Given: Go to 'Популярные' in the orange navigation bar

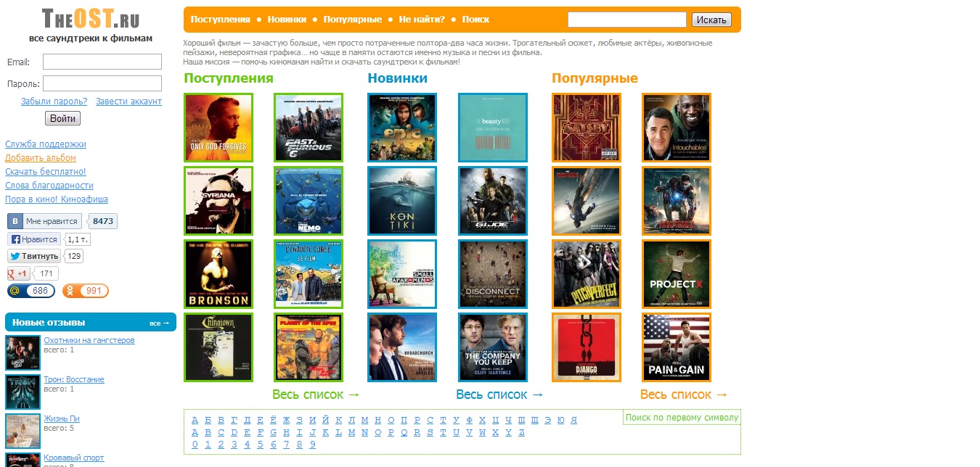Looking at the screenshot, I should click(x=353, y=20).
